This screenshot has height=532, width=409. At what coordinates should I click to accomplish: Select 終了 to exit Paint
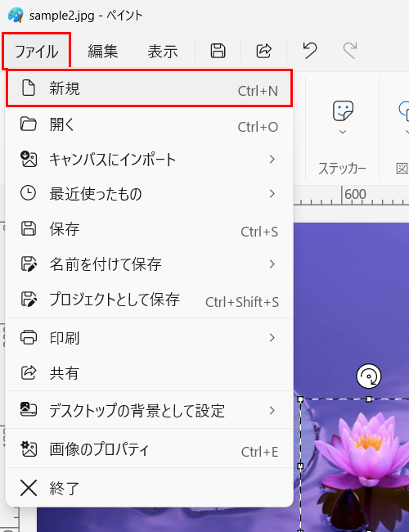pyautogui.click(x=149, y=489)
